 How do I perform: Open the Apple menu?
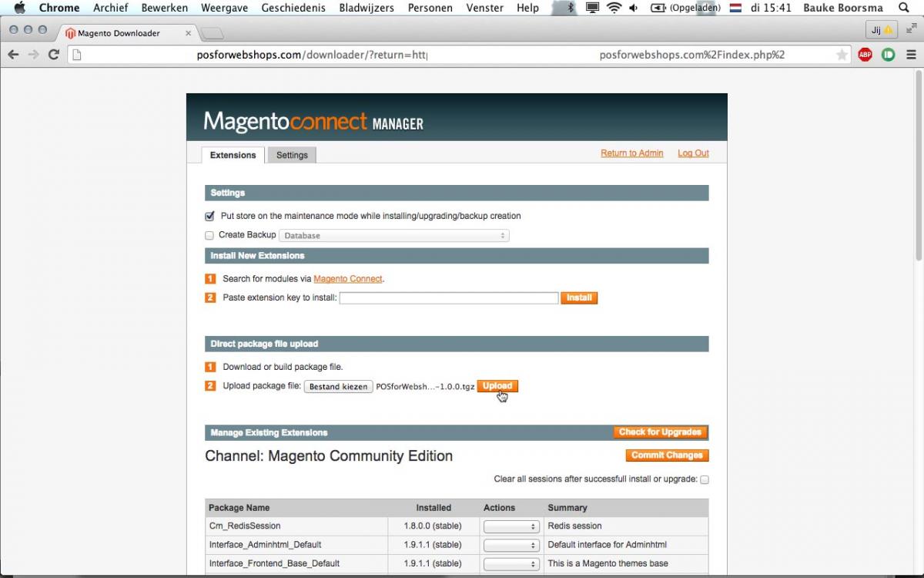[x=20, y=8]
